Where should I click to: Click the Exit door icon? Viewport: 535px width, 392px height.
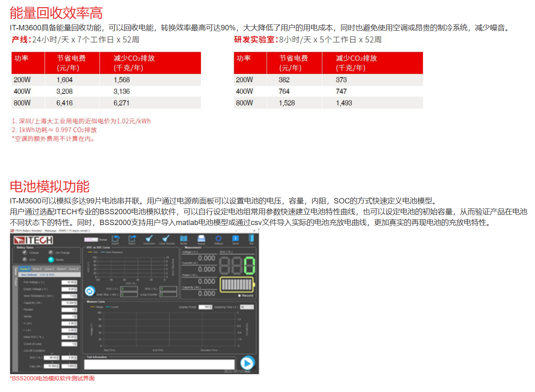pos(251,238)
